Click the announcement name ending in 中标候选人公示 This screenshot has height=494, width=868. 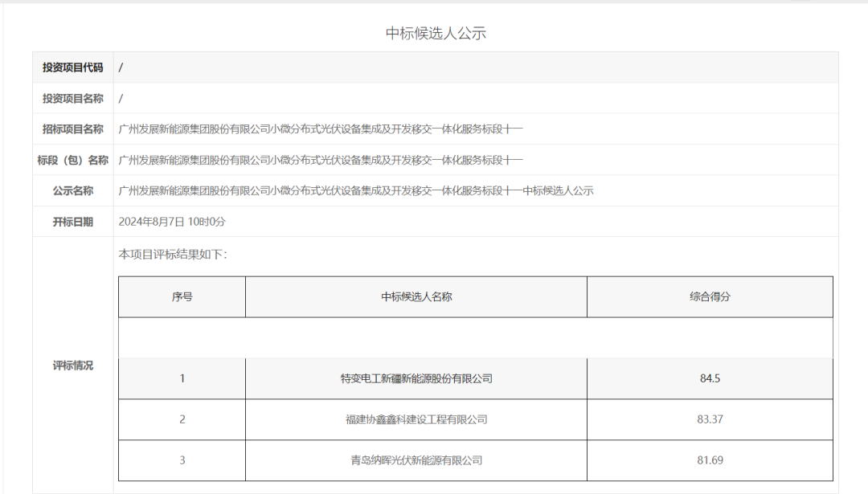(355, 191)
